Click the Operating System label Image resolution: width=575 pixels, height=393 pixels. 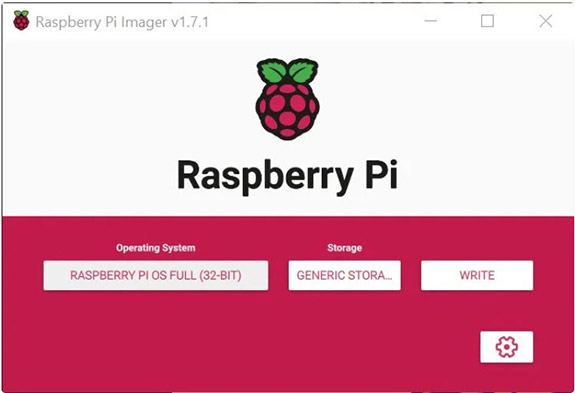[155, 248]
